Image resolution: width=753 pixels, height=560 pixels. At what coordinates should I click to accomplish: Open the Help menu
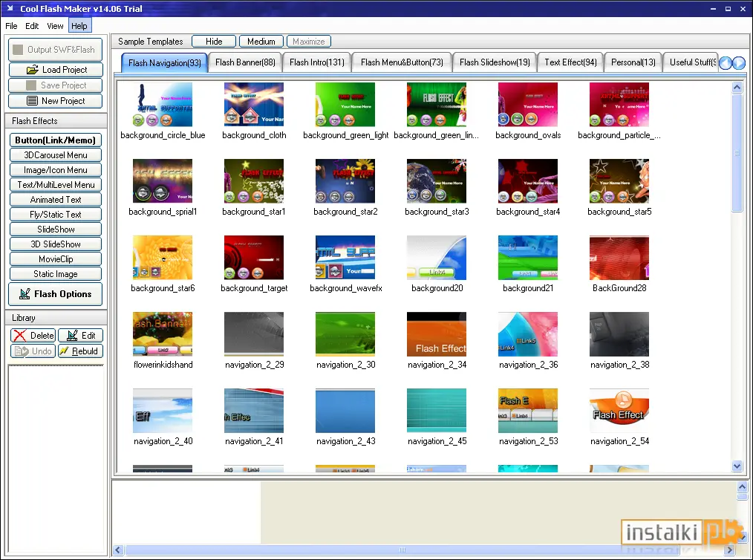pyautogui.click(x=79, y=26)
